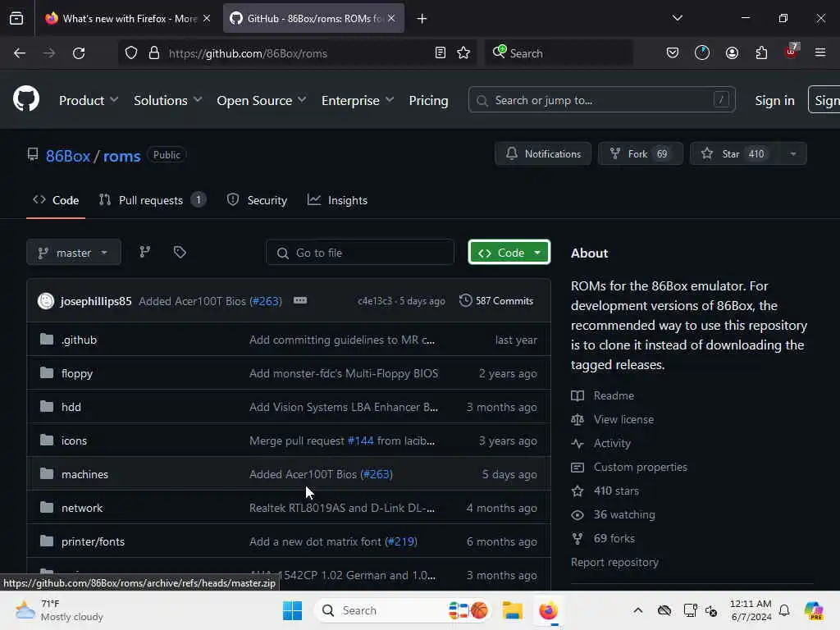Fork the repository with Fork button

point(640,153)
